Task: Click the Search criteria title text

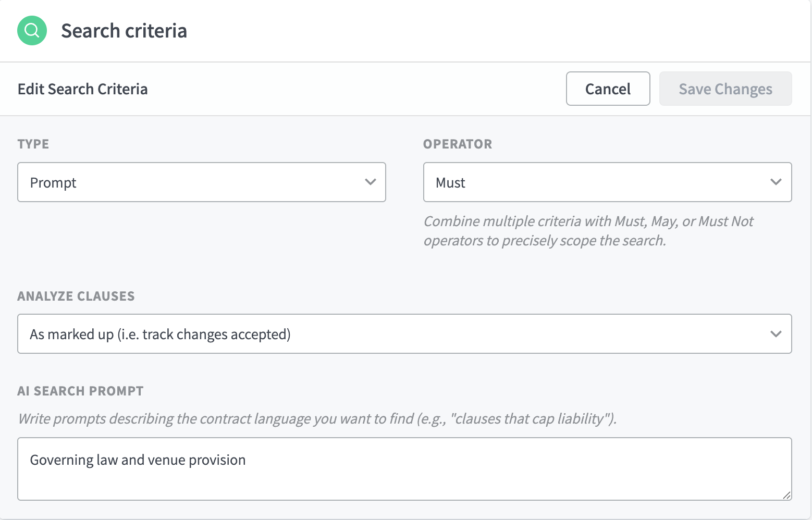Action: click(124, 31)
